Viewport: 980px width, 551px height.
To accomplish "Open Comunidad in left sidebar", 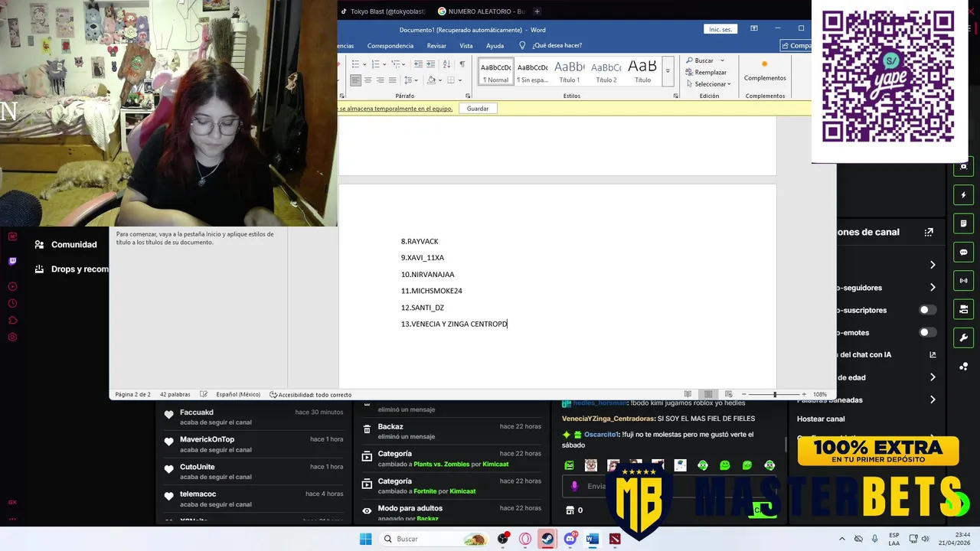I will (66, 245).
